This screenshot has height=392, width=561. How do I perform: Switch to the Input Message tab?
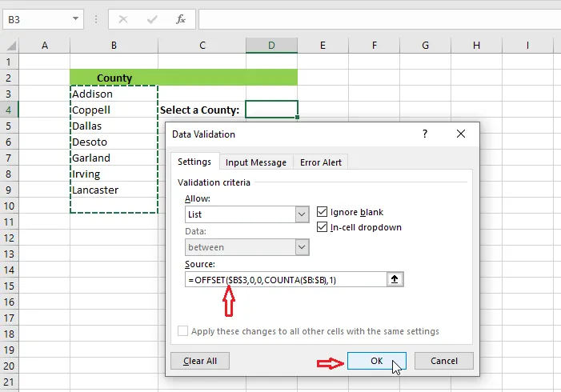256,162
